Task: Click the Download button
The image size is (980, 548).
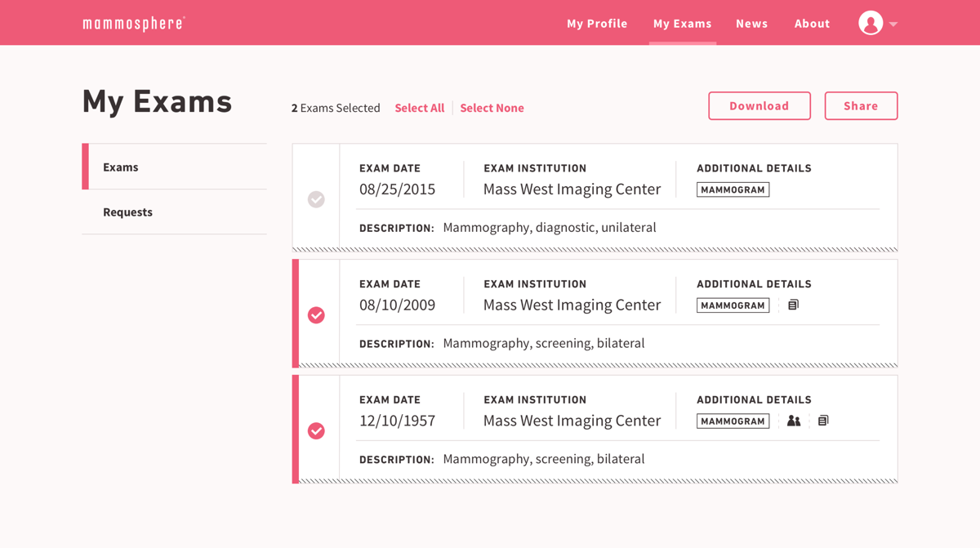Action: click(x=759, y=106)
